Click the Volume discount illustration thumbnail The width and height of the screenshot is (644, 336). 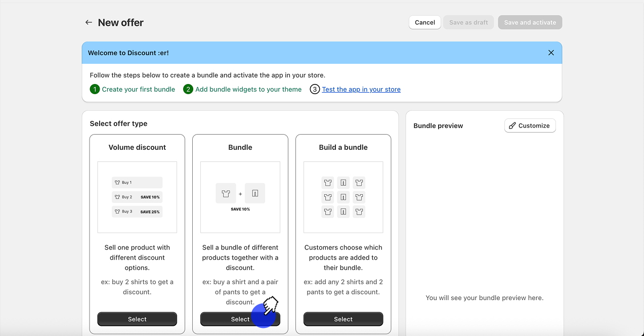coord(137,197)
